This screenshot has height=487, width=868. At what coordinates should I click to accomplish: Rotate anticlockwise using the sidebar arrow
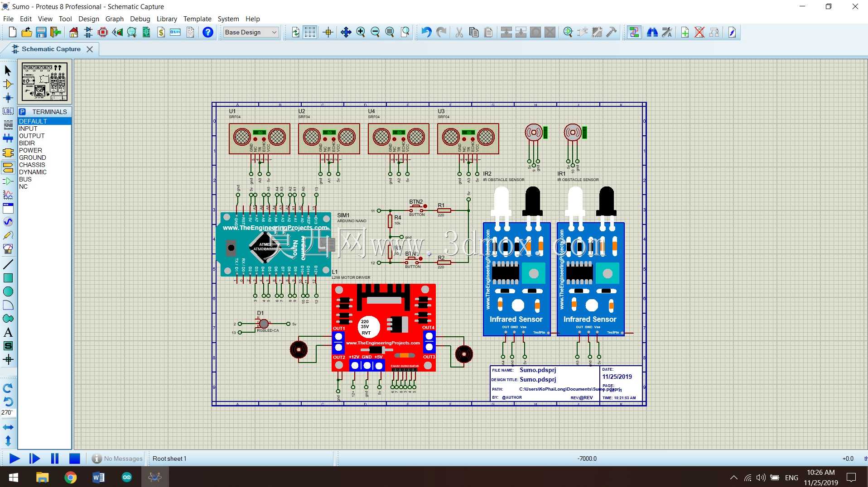tap(8, 401)
